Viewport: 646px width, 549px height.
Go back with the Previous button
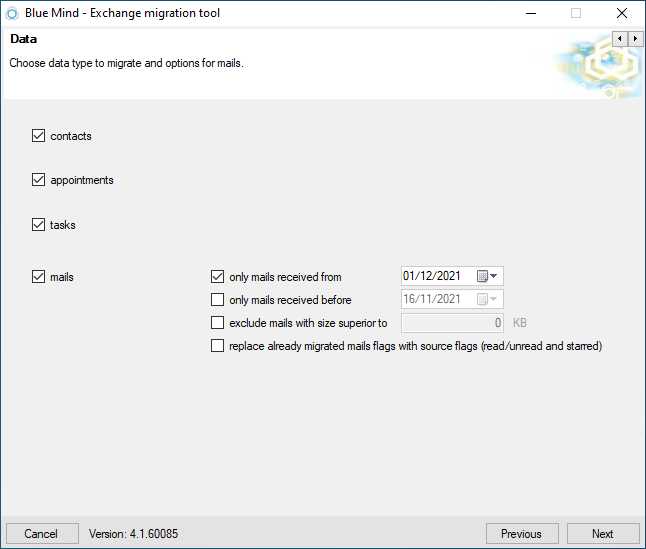click(x=522, y=534)
